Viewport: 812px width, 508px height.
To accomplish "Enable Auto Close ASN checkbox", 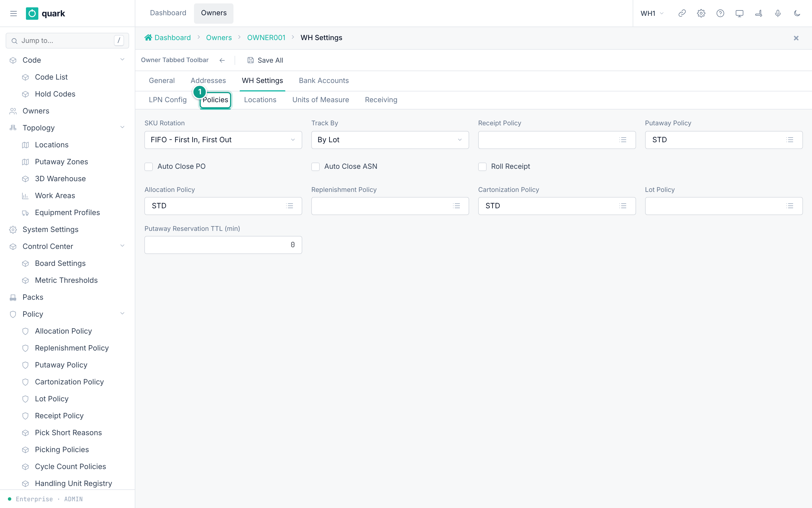I will coord(315,167).
